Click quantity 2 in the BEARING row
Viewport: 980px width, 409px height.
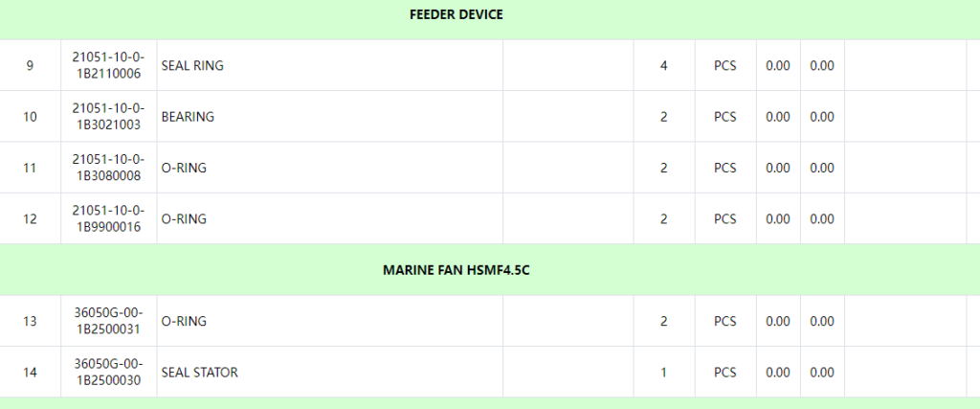pyautogui.click(x=663, y=117)
